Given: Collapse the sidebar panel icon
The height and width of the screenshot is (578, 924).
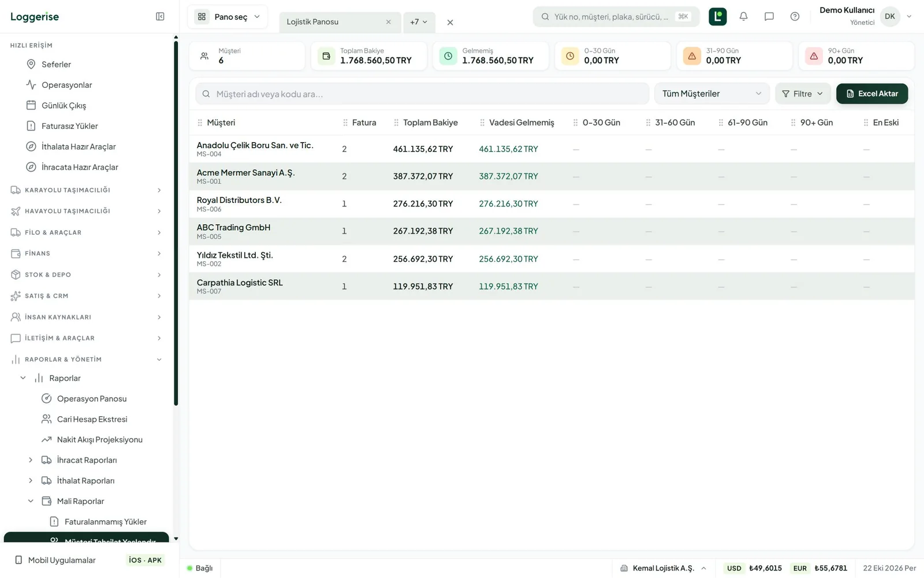Looking at the screenshot, I should 160,17.
